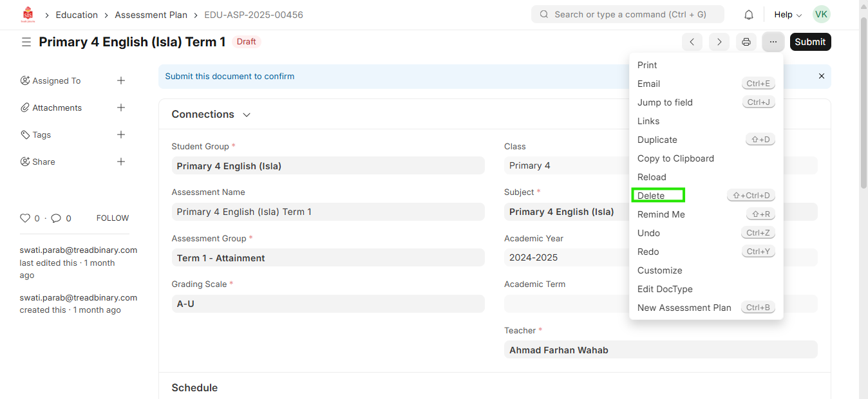Open the print icon in toolbar
Image resolution: width=868 pixels, height=399 pixels.
(x=746, y=42)
